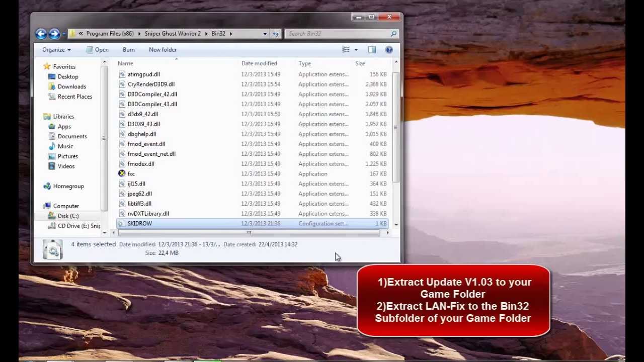Select the fxc application icon
The width and height of the screenshot is (644, 362).
click(122, 173)
